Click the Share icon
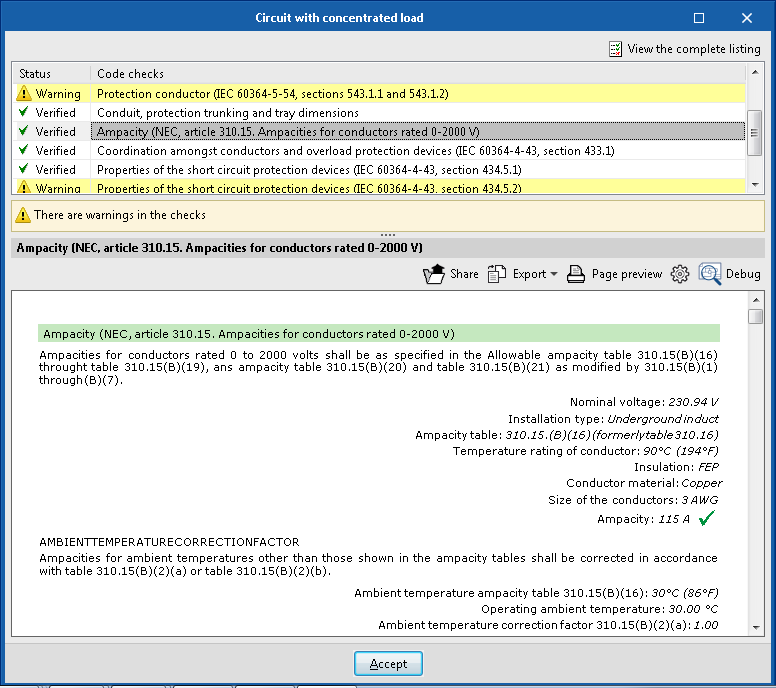The width and height of the screenshot is (776, 688). pyautogui.click(x=433, y=274)
